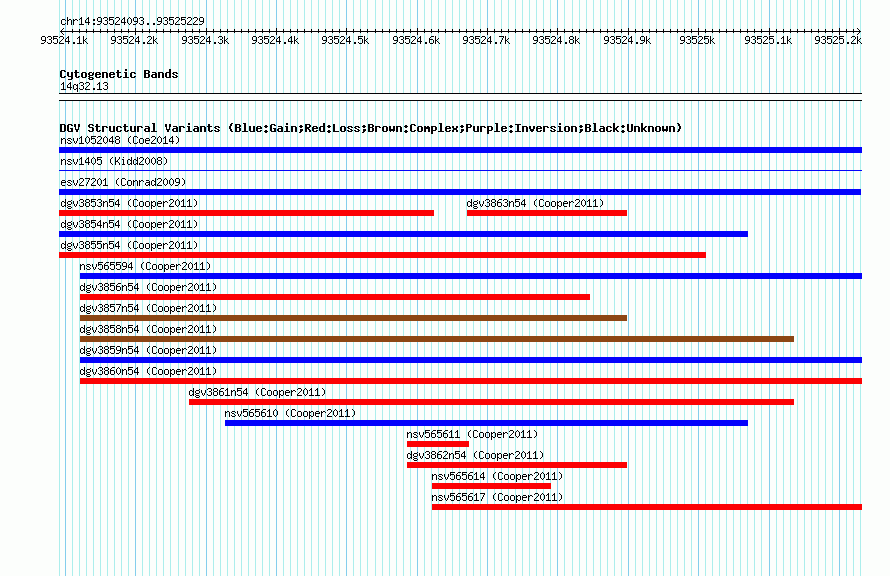Image resolution: width=890 pixels, height=576 pixels.
Task: Click the thin nsv1405 blue line
Action: [x=460, y=170]
